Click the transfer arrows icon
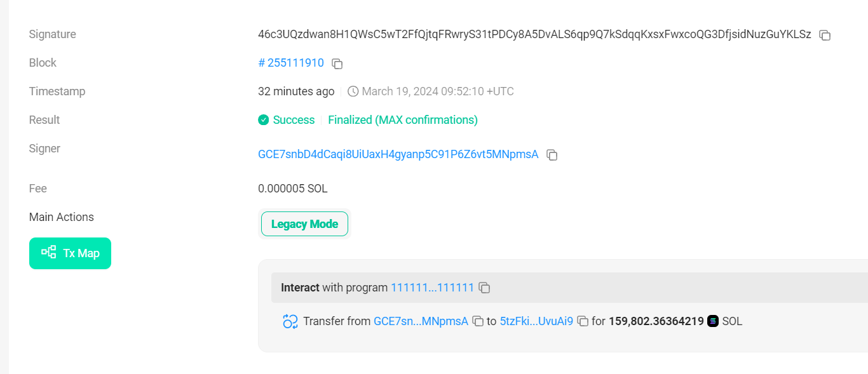This screenshot has height=374, width=868. 290,321
